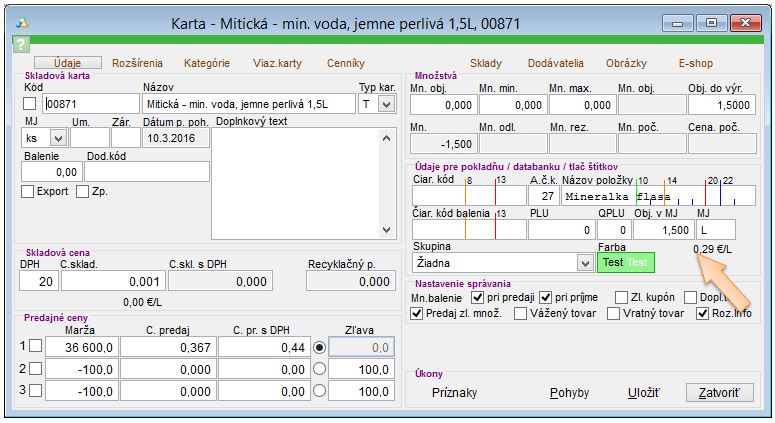Click the Obj. v MJ field 1,500
This screenshot has width=775, height=423.
point(663,230)
